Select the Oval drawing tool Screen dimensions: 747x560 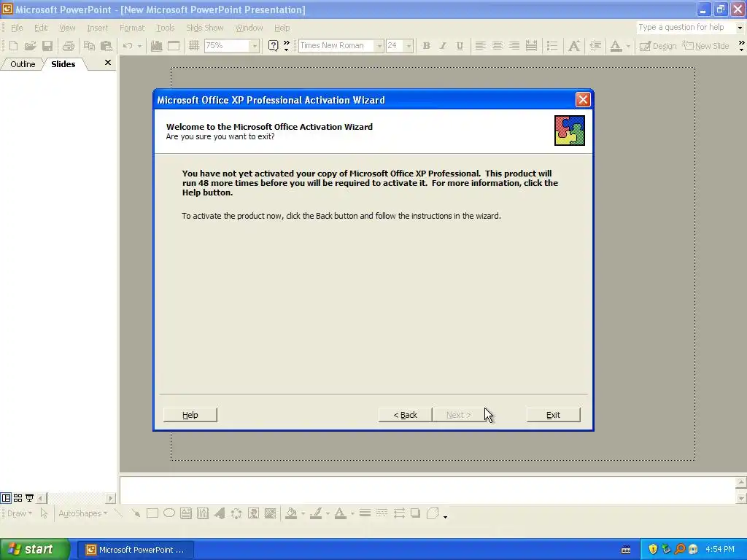point(169,513)
